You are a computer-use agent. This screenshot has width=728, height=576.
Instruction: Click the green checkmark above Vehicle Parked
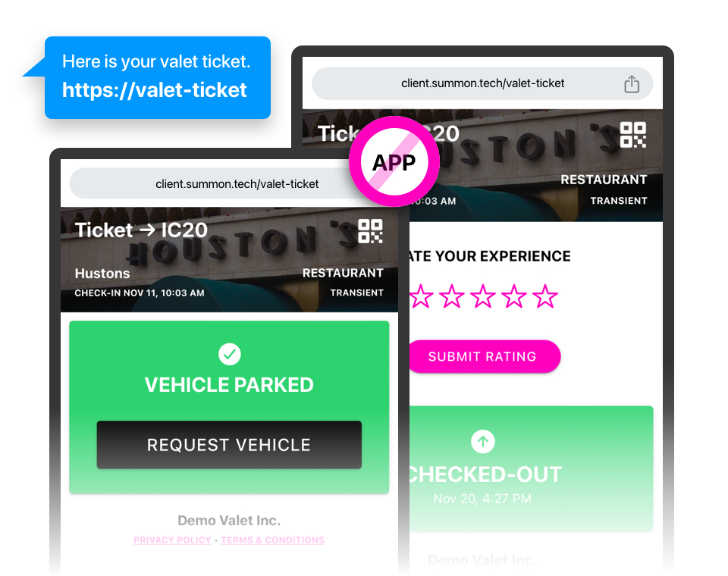pyautogui.click(x=229, y=354)
